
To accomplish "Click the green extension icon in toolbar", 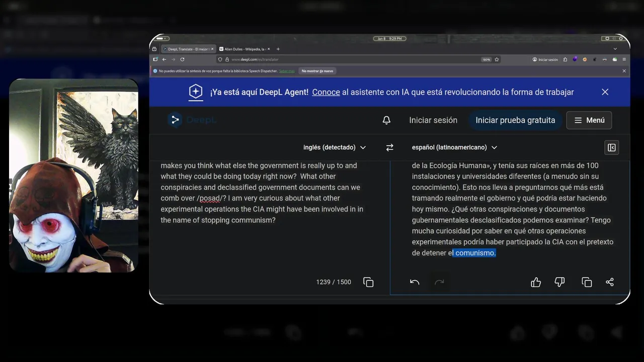I will 615,59.
